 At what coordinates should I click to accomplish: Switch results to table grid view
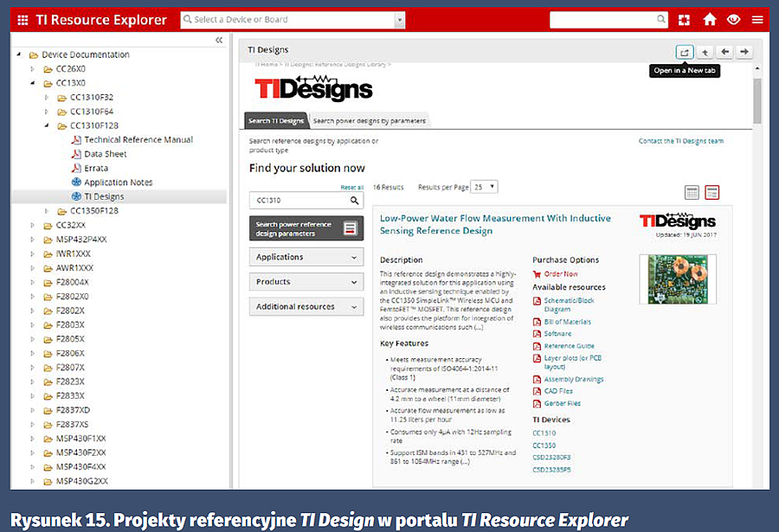(x=692, y=192)
